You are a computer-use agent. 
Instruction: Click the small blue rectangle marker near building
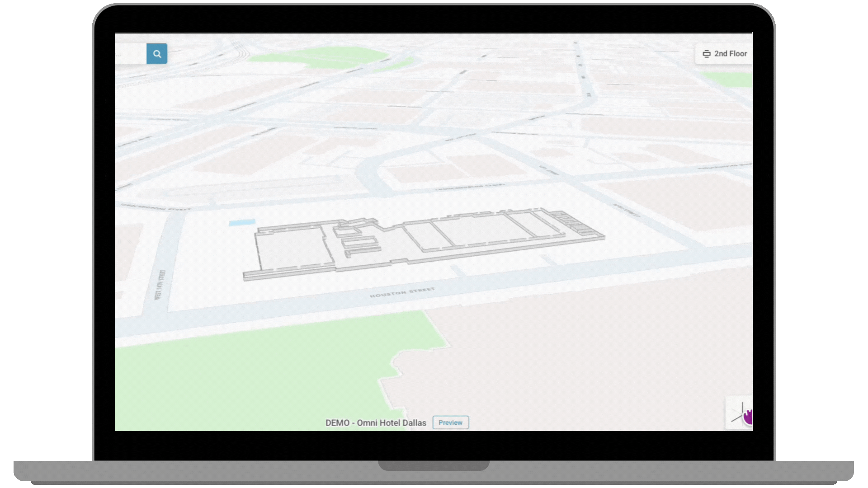[242, 222]
